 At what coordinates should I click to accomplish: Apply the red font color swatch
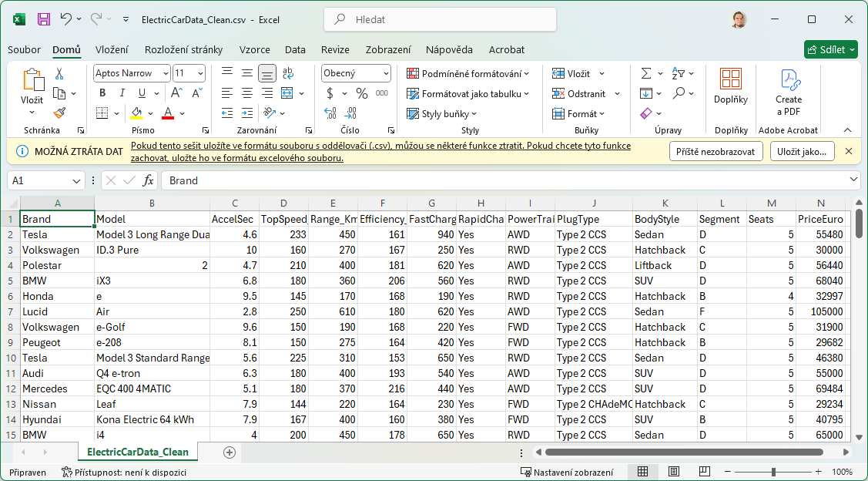[168, 113]
